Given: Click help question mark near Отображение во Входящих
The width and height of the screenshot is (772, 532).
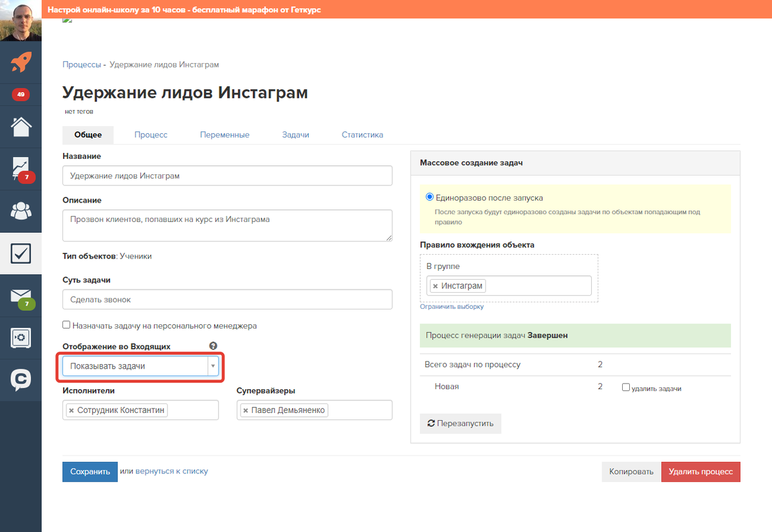Looking at the screenshot, I should pyautogui.click(x=214, y=346).
